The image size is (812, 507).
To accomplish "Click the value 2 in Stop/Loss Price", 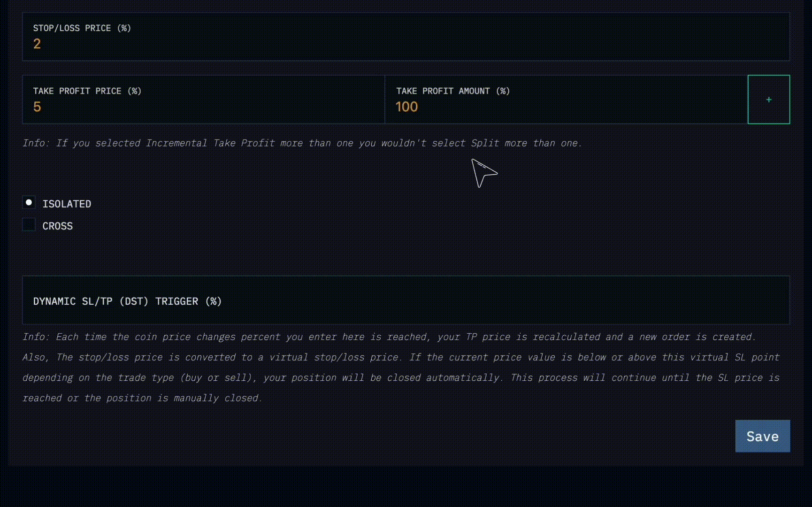I will 37,44.
